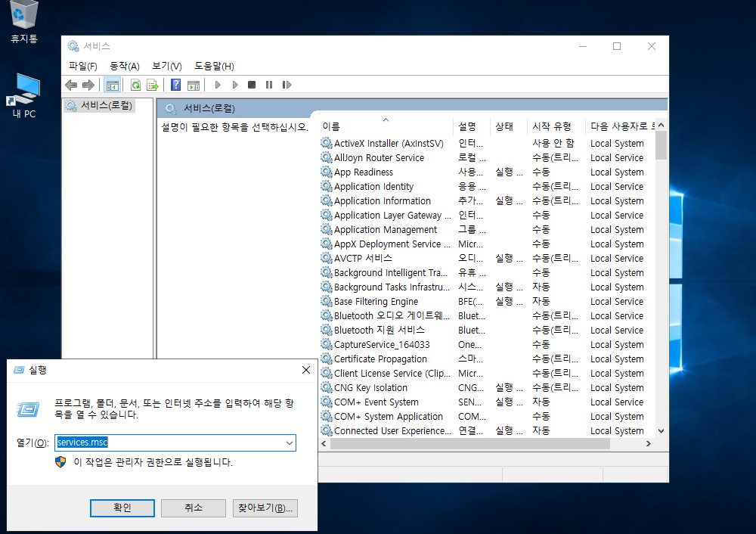Click the Forward arrow in Services toolbar

point(88,85)
